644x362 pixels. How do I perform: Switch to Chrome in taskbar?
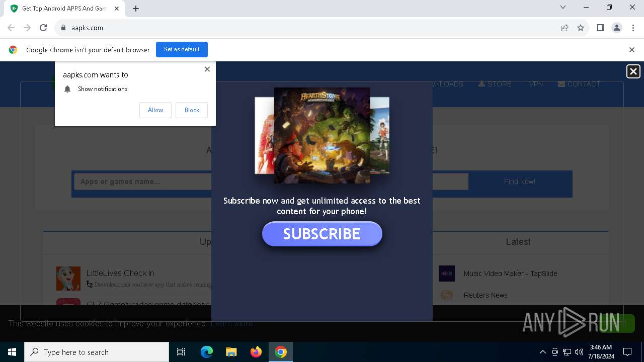[x=281, y=352]
